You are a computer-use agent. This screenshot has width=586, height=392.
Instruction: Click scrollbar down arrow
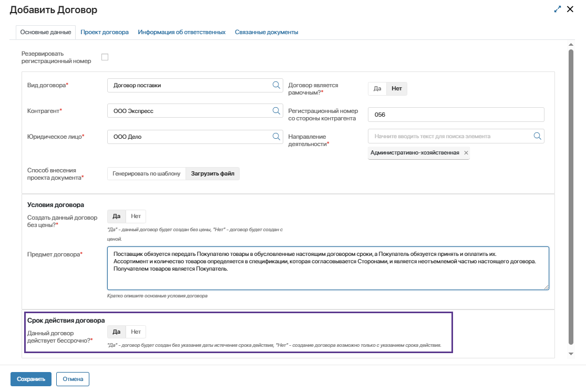(571, 354)
